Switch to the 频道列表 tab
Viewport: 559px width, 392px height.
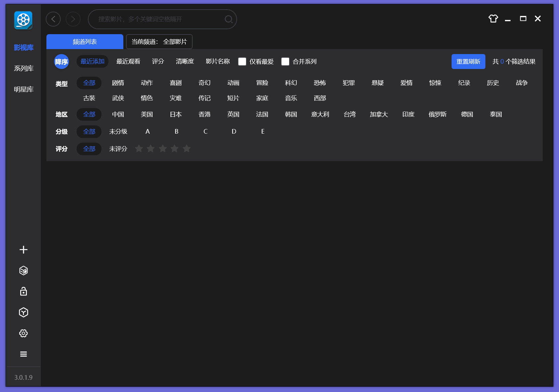[x=84, y=41]
